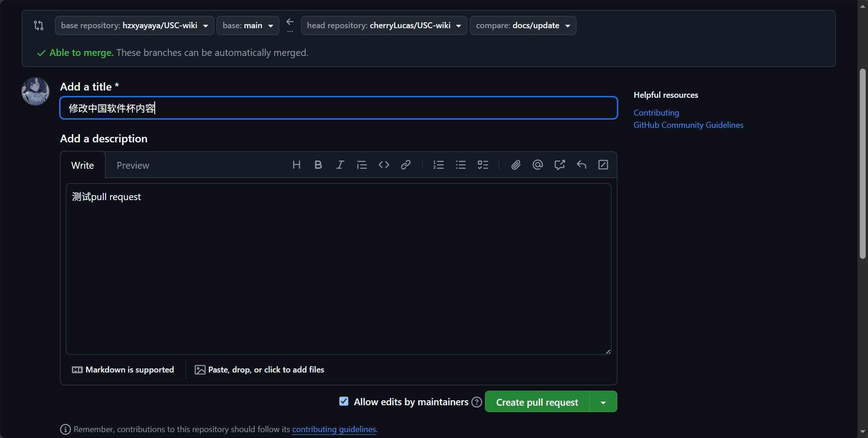The width and height of the screenshot is (868, 438).
Task: Insert an unordered bullet list
Action: pyautogui.click(x=461, y=165)
